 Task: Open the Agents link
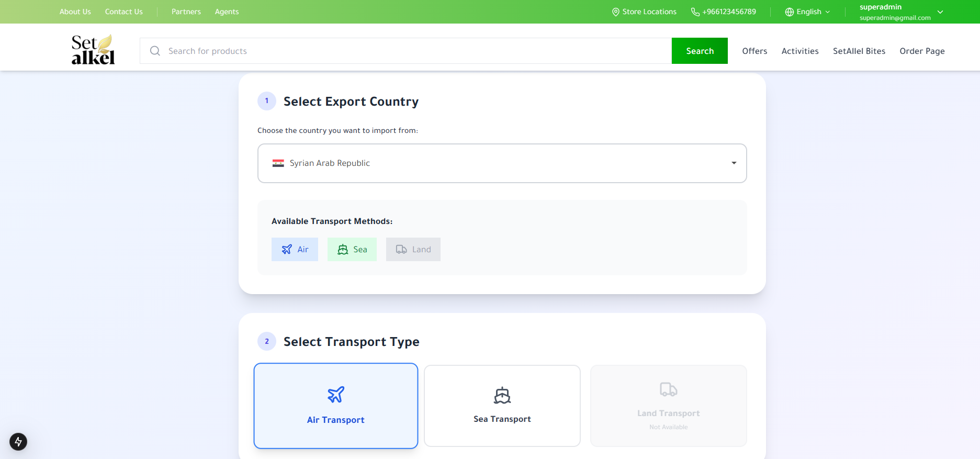coord(227,12)
